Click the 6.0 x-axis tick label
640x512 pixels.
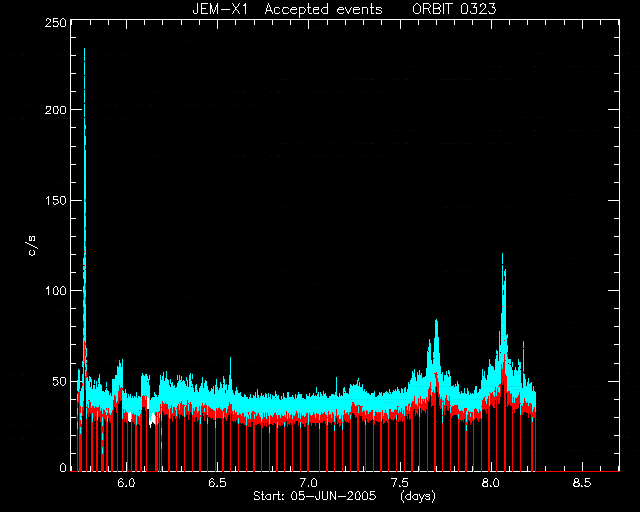126,483
